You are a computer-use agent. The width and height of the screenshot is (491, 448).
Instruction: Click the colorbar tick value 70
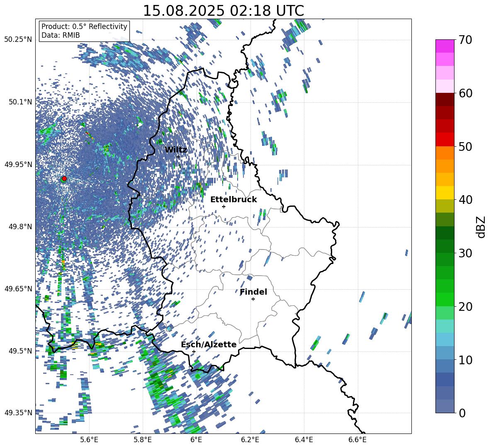(465, 40)
